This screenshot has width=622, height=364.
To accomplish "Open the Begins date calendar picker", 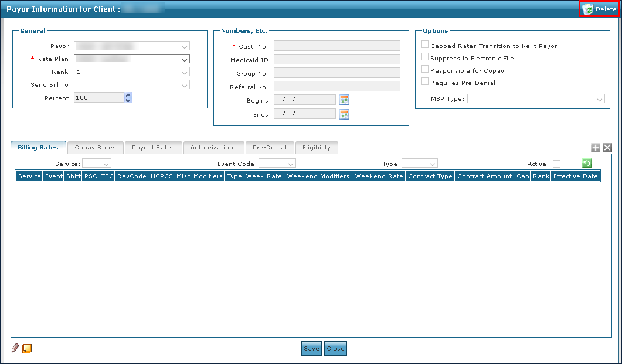I will click(x=344, y=100).
